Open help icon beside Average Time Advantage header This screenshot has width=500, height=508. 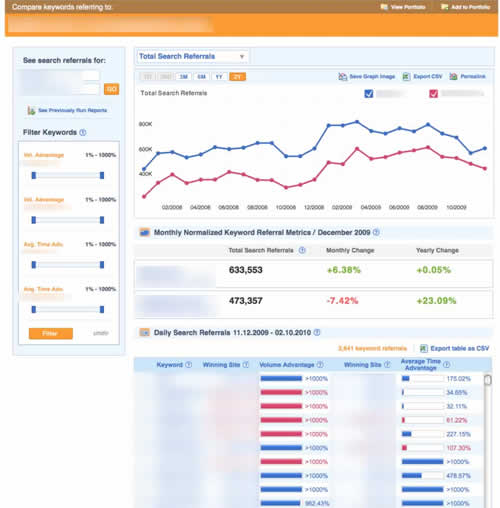click(446, 365)
